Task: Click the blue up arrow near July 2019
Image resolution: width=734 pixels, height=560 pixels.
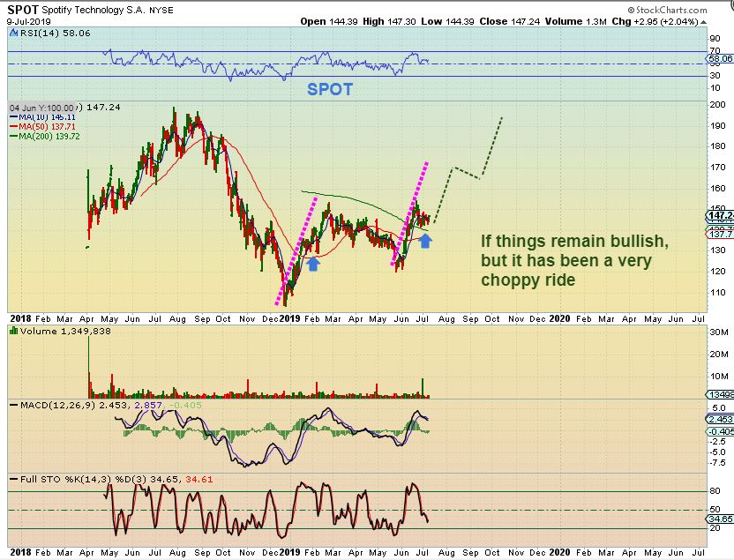Action: point(425,237)
